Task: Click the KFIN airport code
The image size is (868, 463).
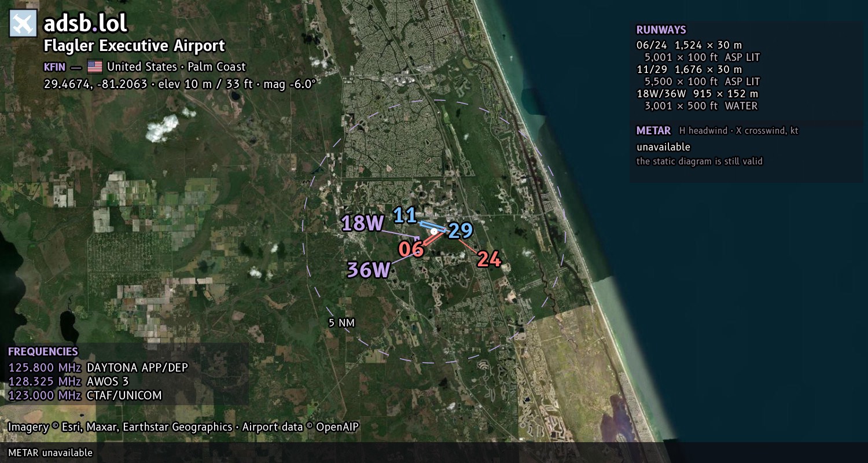Action: [54, 67]
